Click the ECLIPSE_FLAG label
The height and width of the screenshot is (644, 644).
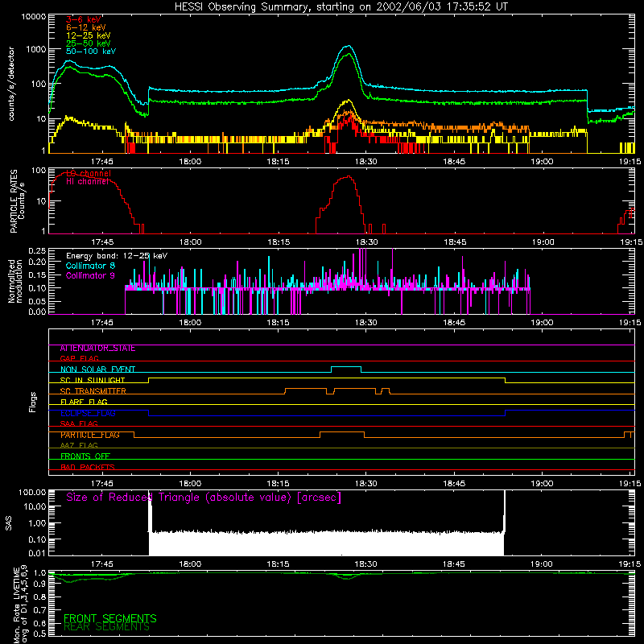[x=88, y=413]
